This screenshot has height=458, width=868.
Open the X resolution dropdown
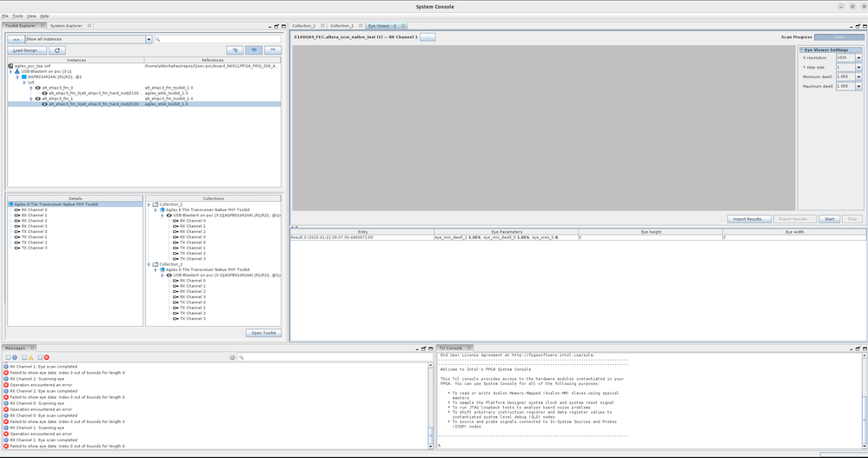[858, 58]
